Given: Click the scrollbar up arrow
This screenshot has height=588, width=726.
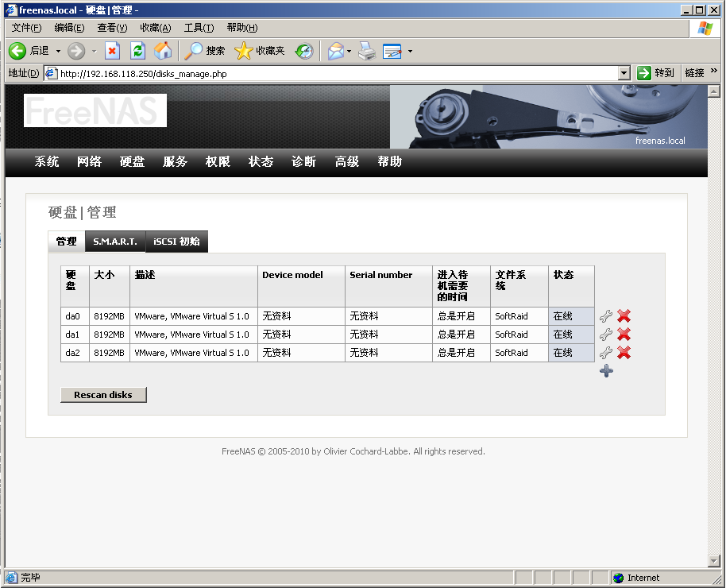Looking at the screenshot, I should 713,91.
